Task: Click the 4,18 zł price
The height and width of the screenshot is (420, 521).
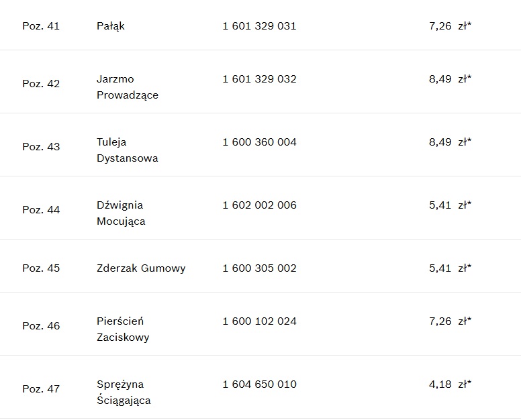Action: (450, 384)
